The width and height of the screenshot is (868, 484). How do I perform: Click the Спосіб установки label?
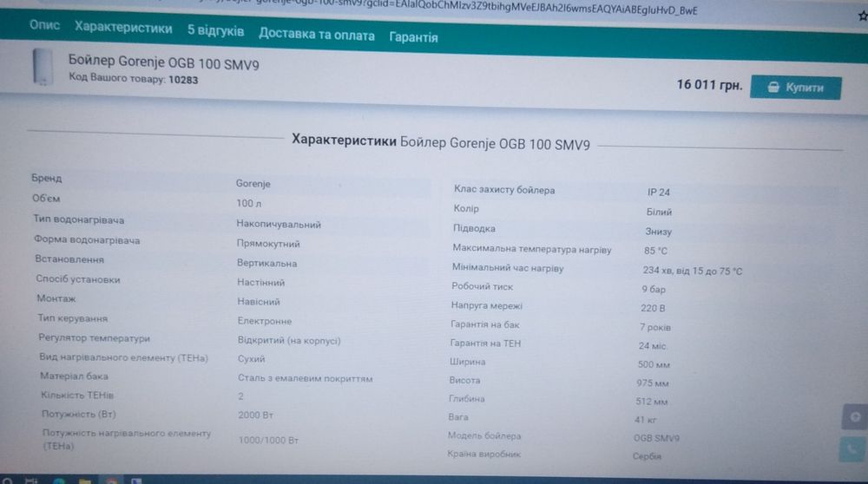[78, 278]
